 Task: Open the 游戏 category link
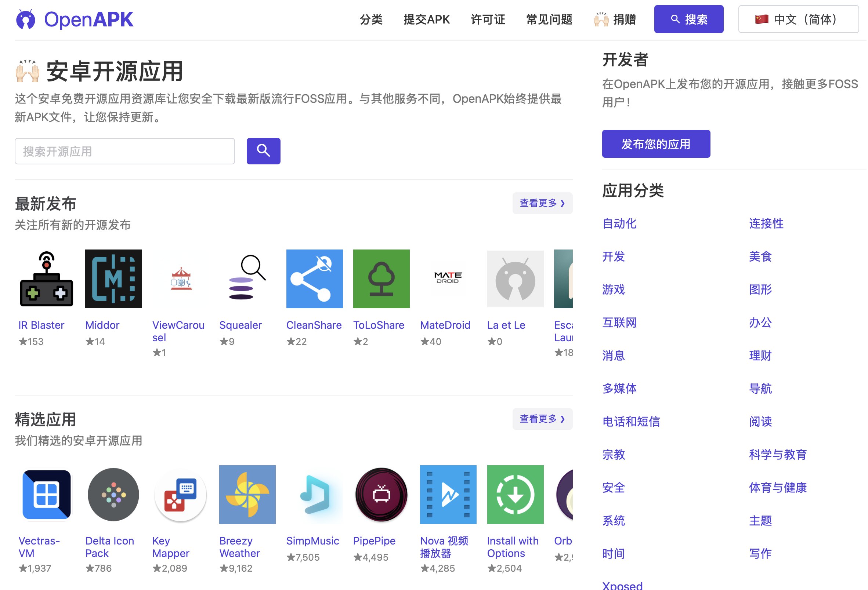614,290
